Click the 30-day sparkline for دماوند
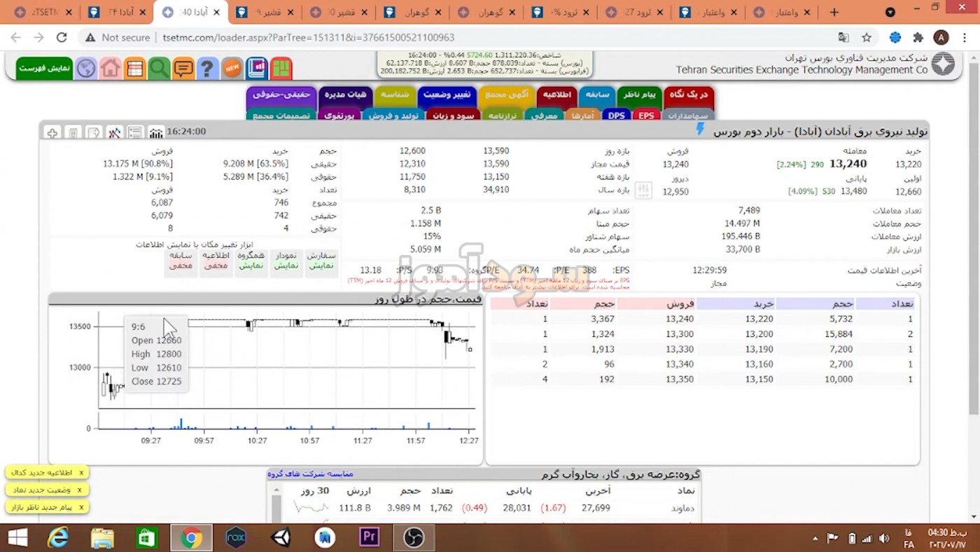This screenshot has width=980, height=552. (x=311, y=507)
